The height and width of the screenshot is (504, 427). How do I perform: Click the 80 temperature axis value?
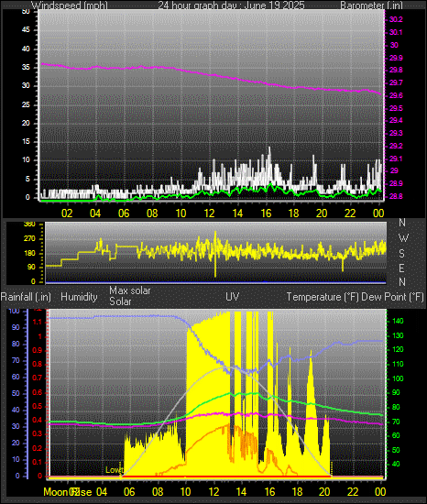pyautogui.click(x=396, y=407)
